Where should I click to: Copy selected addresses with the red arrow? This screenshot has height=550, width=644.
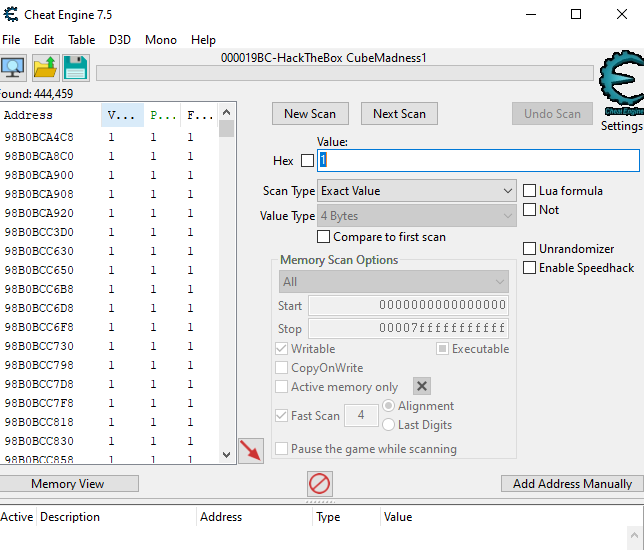coord(251,451)
